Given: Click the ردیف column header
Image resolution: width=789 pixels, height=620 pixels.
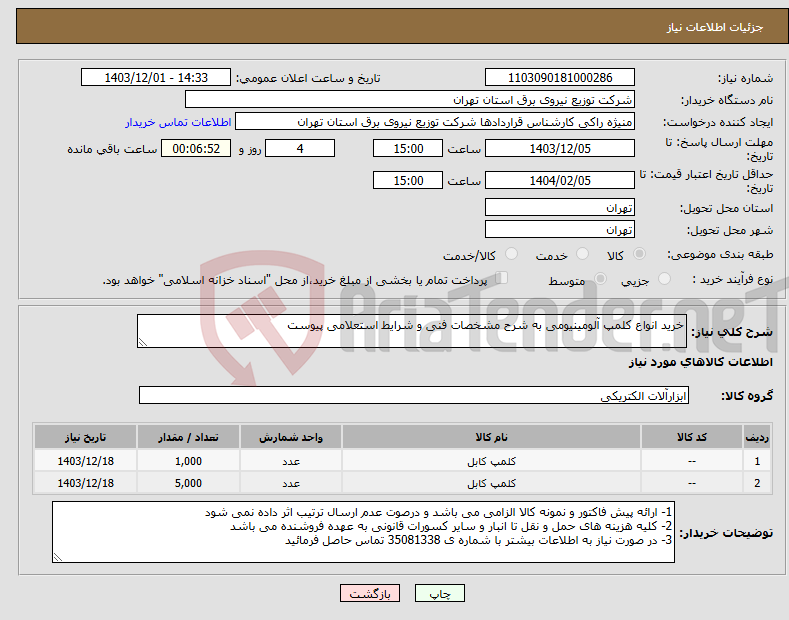Looking at the screenshot, I should click(757, 437).
